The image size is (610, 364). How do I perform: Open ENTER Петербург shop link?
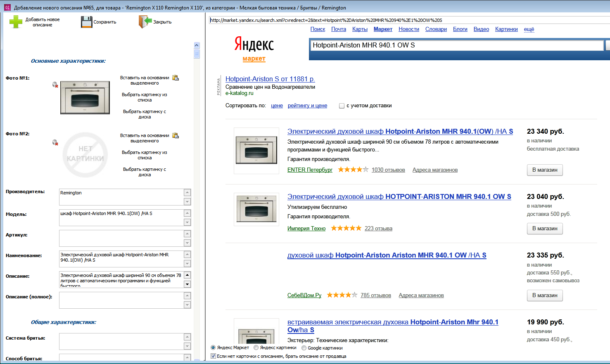310,170
